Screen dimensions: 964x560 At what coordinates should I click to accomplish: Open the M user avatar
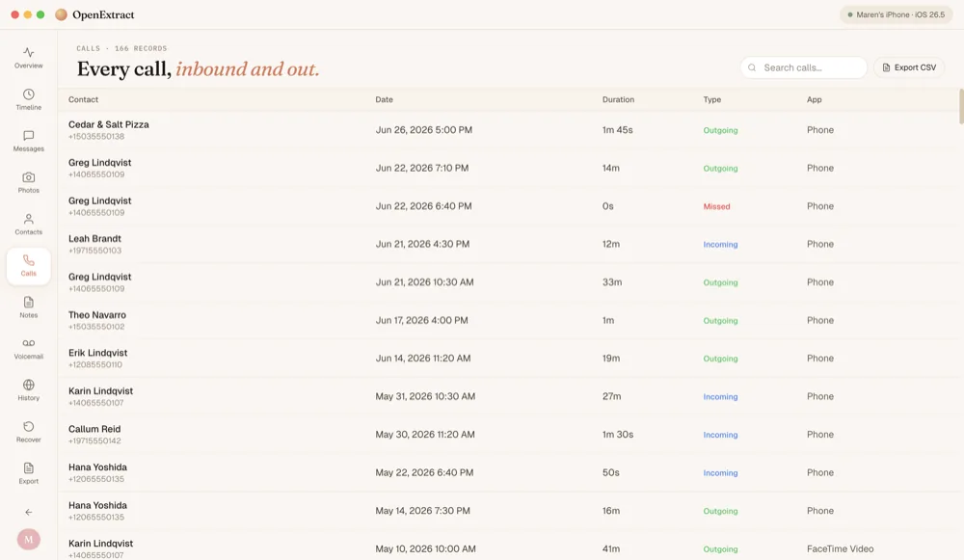(x=28, y=539)
